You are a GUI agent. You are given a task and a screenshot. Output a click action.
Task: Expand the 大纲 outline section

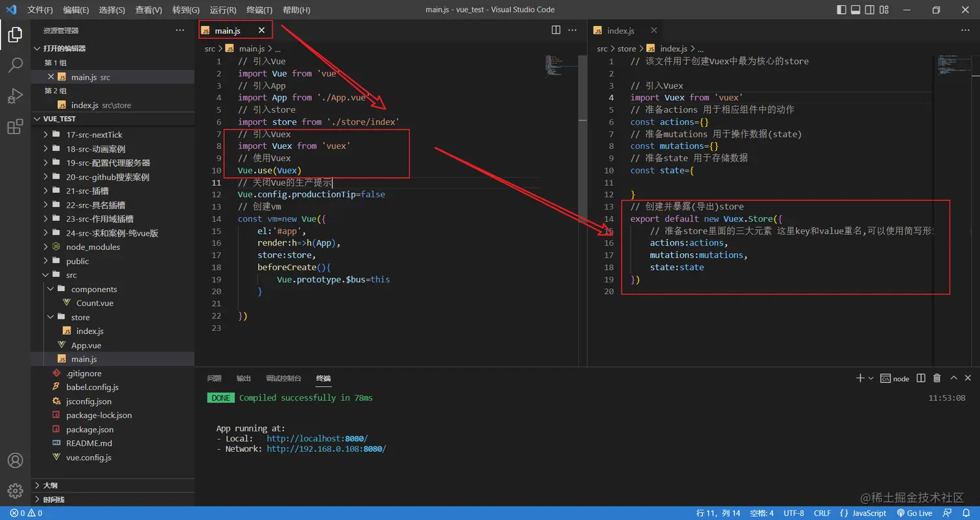pyautogui.click(x=113, y=485)
